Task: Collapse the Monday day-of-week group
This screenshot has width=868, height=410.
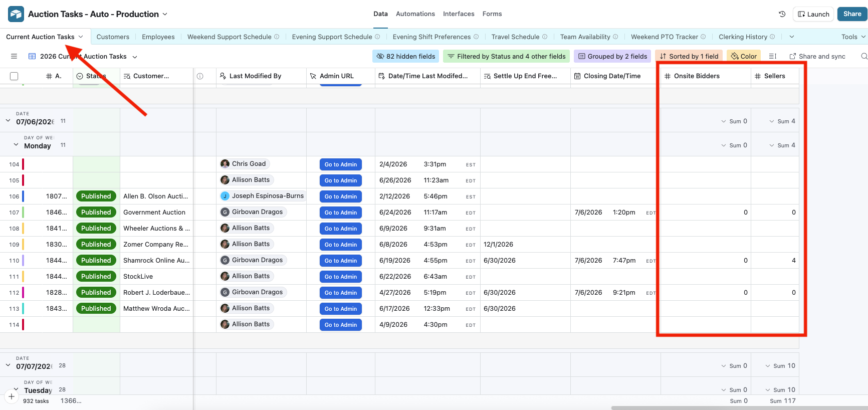Action: click(16, 145)
